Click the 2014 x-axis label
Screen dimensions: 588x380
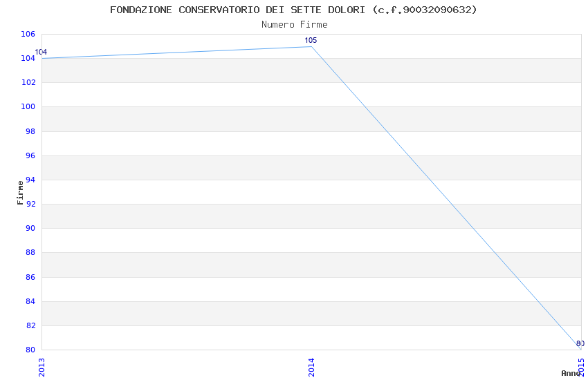pyautogui.click(x=311, y=368)
